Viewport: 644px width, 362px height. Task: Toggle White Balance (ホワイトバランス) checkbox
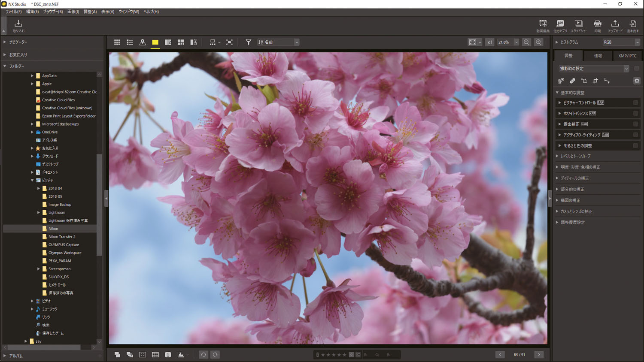tap(635, 113)
